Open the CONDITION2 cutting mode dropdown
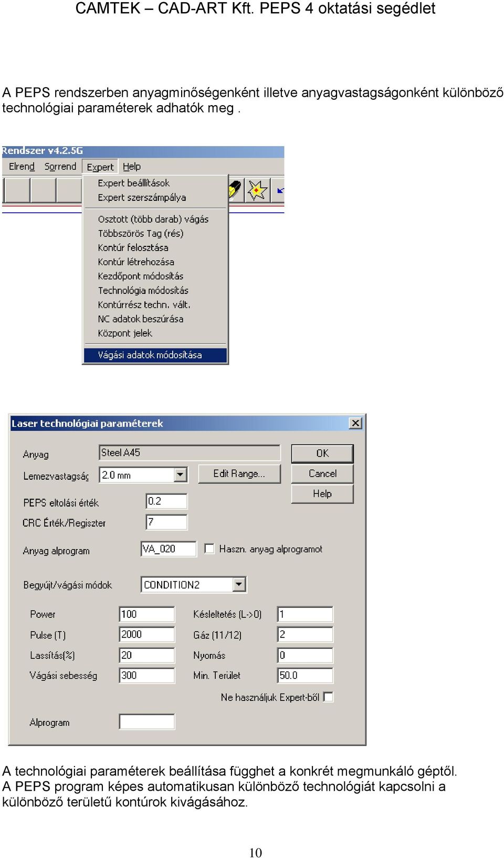504x858 pixels. click(239, 584)
